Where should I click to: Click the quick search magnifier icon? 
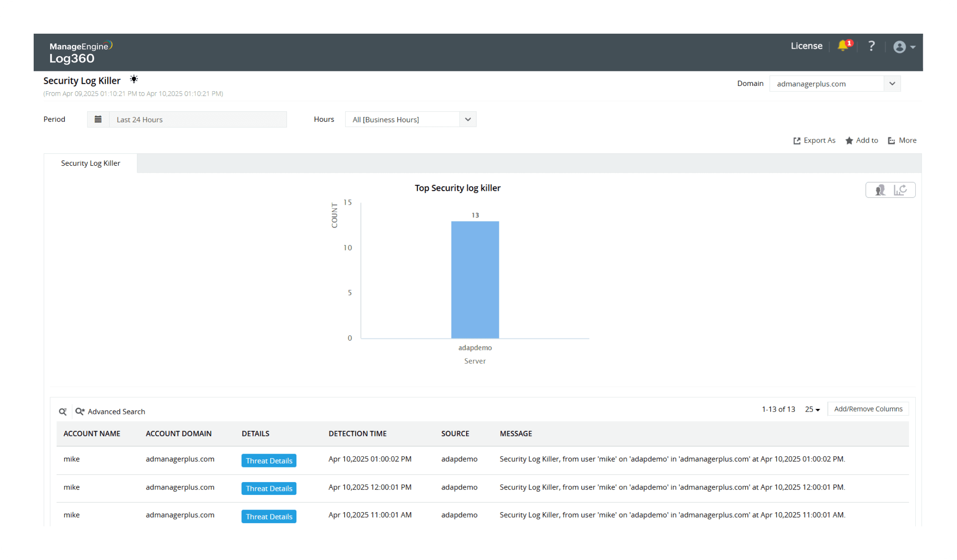[63, 412]
